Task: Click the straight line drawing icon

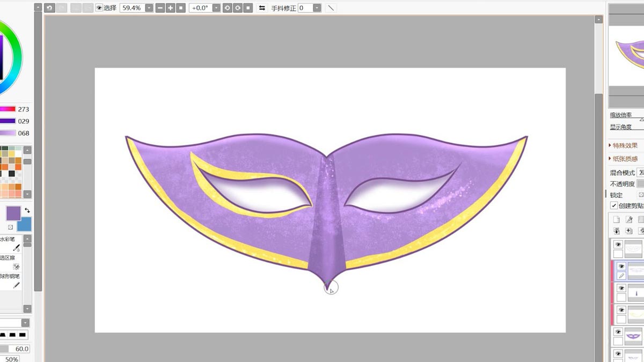Action: [x=331, y=8]
